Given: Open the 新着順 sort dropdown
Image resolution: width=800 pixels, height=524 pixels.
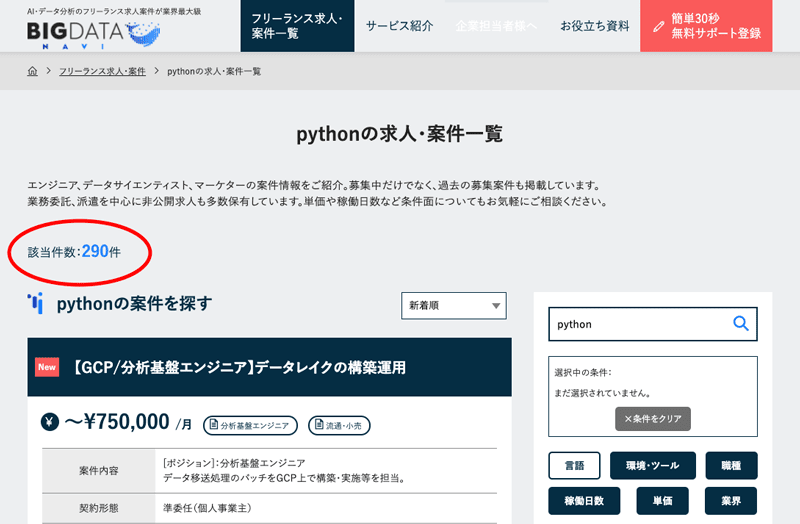Looking at the screenshot, I should (x=454, y=306).
